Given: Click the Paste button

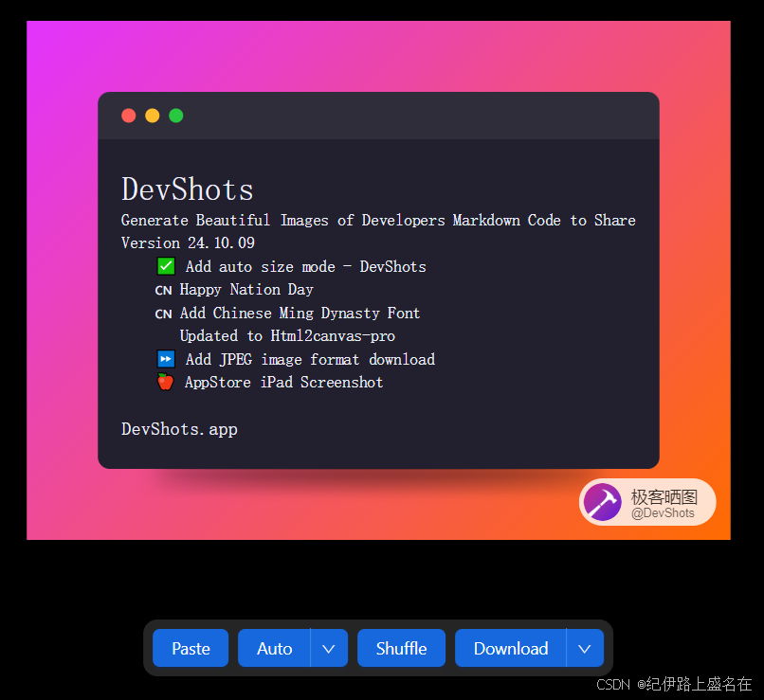Looking at the screenshot, I should click(191, 648).
